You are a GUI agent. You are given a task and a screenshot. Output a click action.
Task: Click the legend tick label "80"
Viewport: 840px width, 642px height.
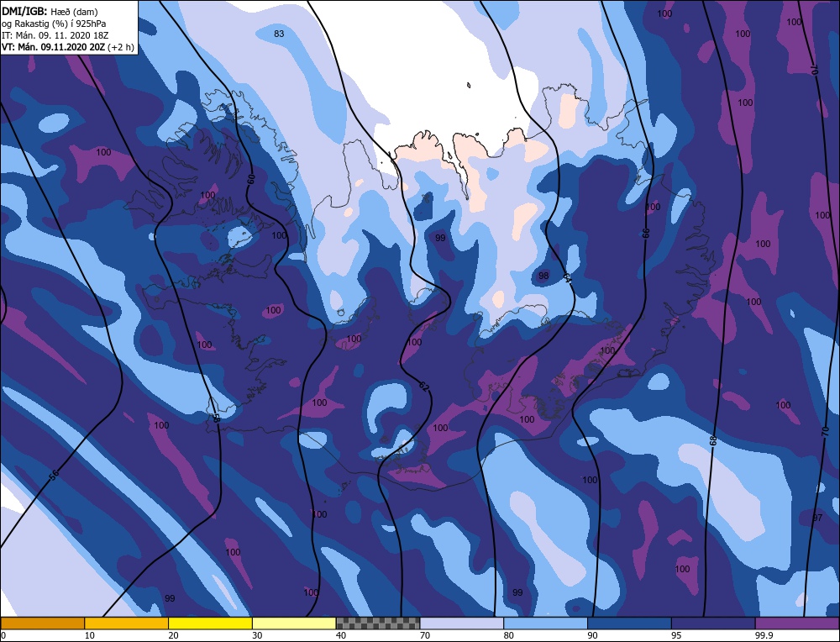[x=509, y=635]
